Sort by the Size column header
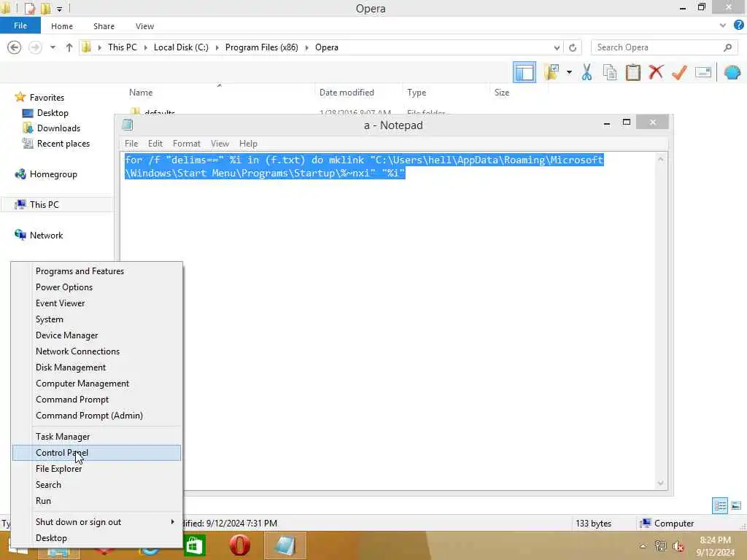 (502, 93)
